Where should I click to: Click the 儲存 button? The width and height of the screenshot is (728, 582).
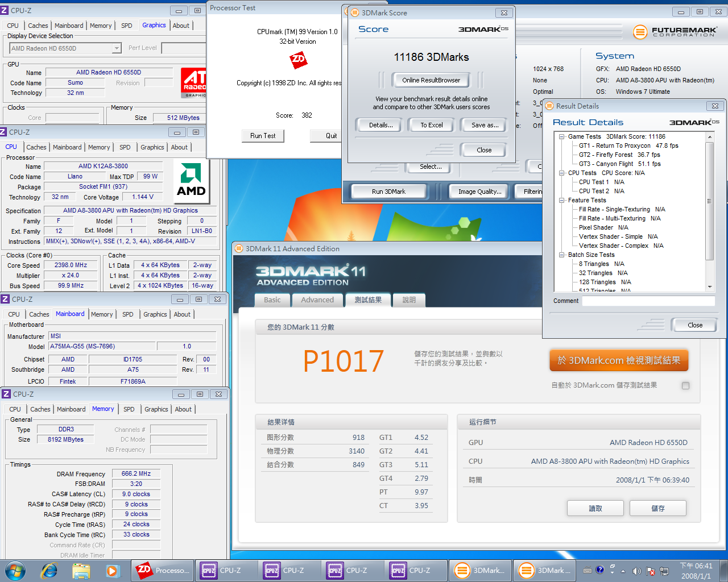[658, 508]
